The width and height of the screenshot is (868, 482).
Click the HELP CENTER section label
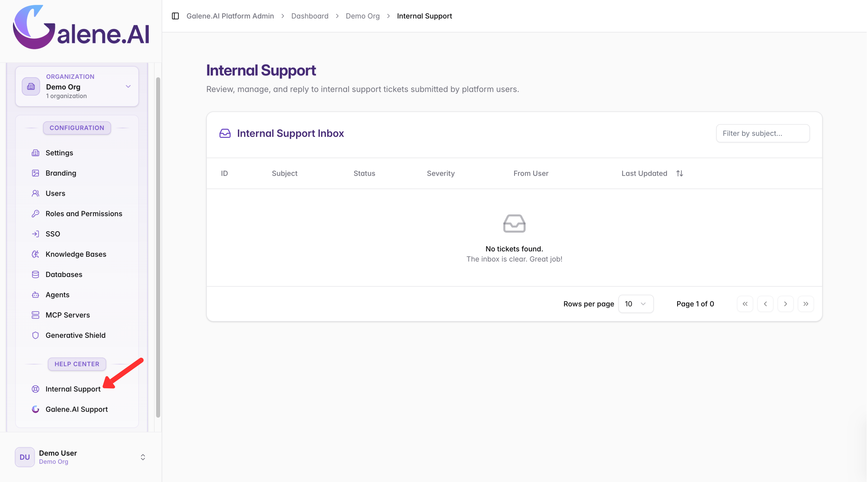tap(77, 364)
